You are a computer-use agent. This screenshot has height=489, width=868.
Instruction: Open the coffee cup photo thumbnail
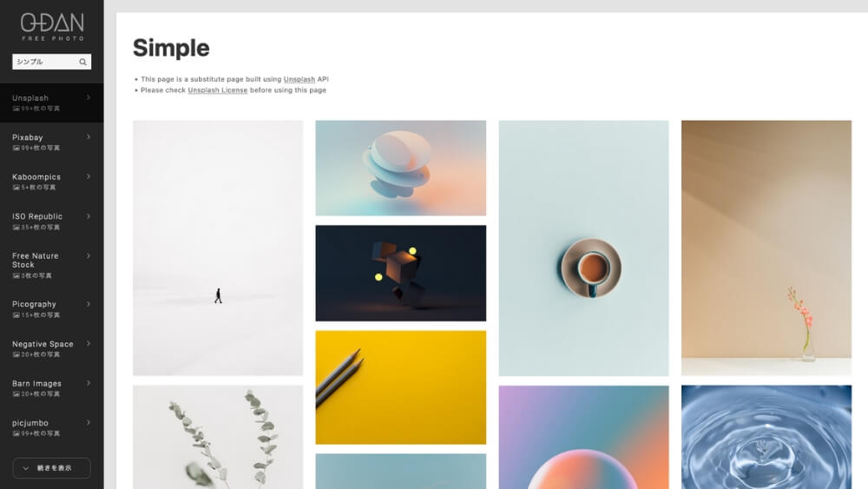pyautogui.click(x=583, y=248)
